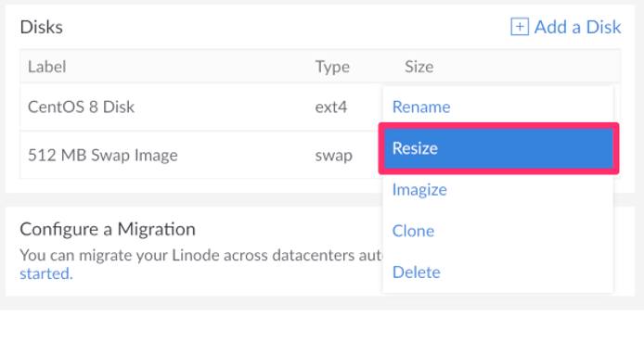The height and width of the screenshot is (354, 644).
Task: Choose Rename from the disk menu
Action: 421,107
